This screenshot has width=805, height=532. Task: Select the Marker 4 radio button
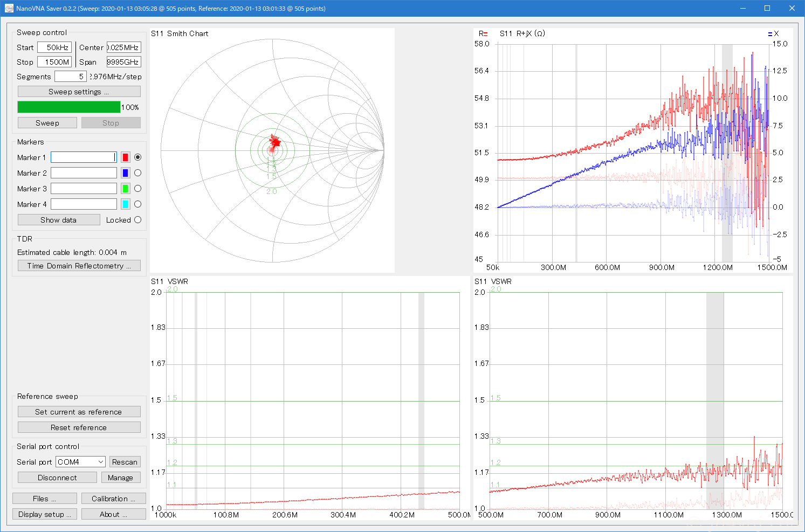click(x=138, y=204)
